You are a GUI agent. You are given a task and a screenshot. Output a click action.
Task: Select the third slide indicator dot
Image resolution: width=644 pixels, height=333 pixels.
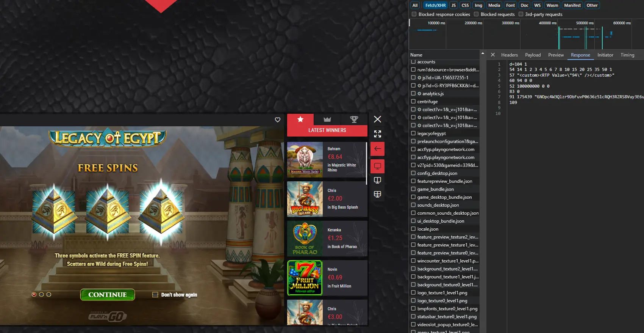[48, 294]
